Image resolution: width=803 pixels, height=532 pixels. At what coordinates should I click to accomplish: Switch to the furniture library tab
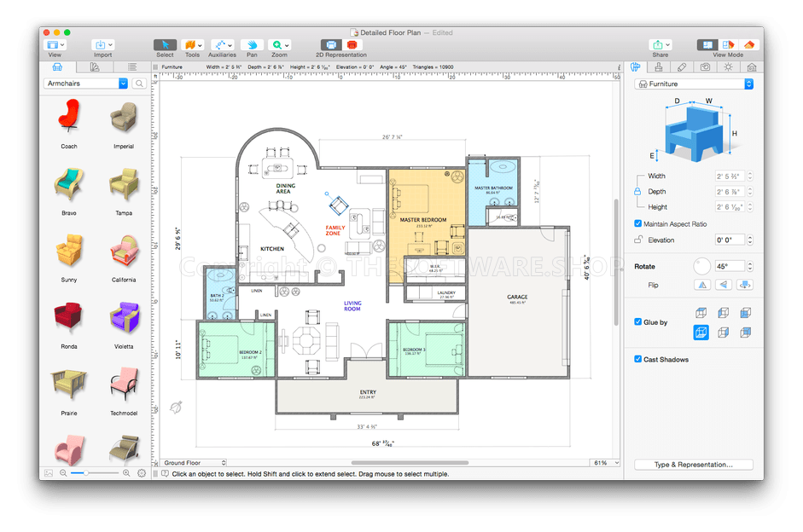(57, 67)
